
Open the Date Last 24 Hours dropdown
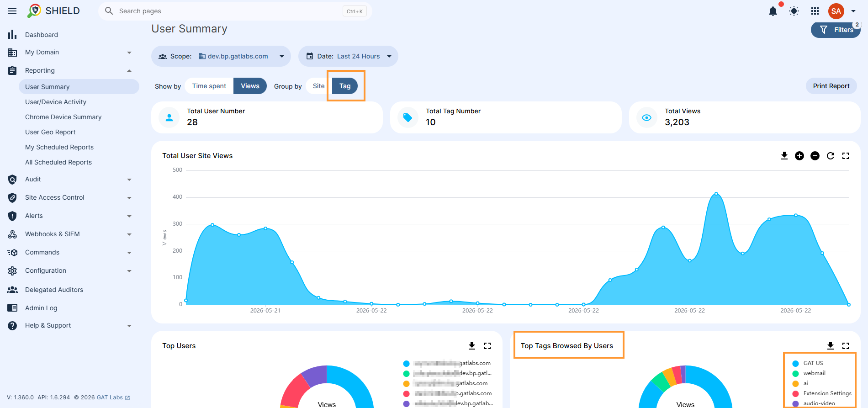(x=348, y=56)
